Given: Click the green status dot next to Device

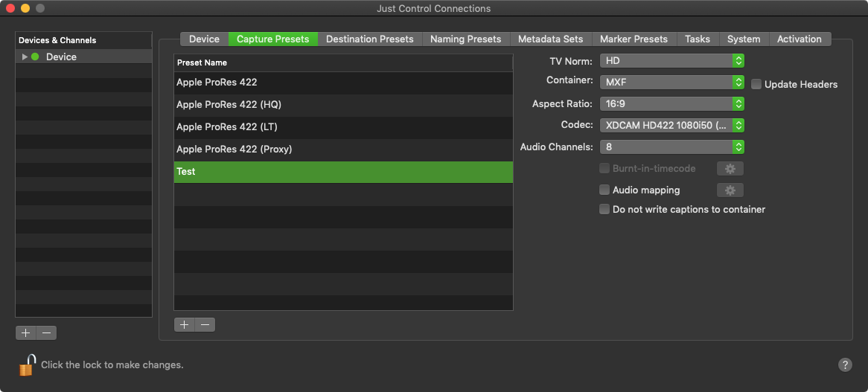Looking at the screenshot, I should pos(35,57).
